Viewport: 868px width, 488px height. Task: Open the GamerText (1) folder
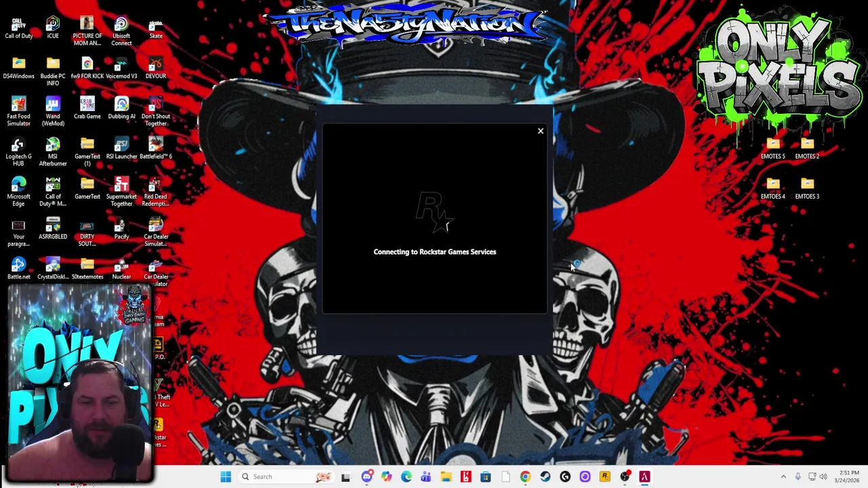[x=87, y=152]
